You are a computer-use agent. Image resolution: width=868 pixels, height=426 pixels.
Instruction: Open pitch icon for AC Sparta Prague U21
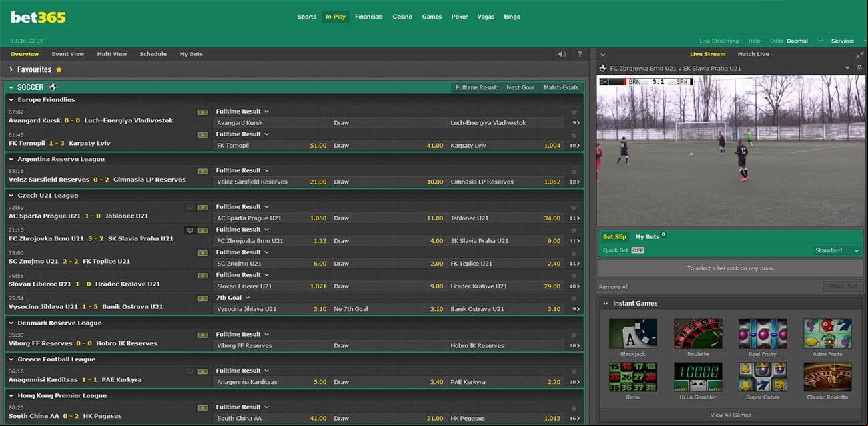click(203, 207)
